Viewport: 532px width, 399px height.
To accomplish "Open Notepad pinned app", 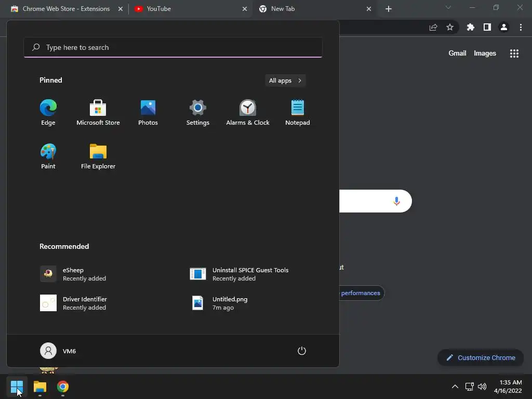I will (x=298, y=113).
